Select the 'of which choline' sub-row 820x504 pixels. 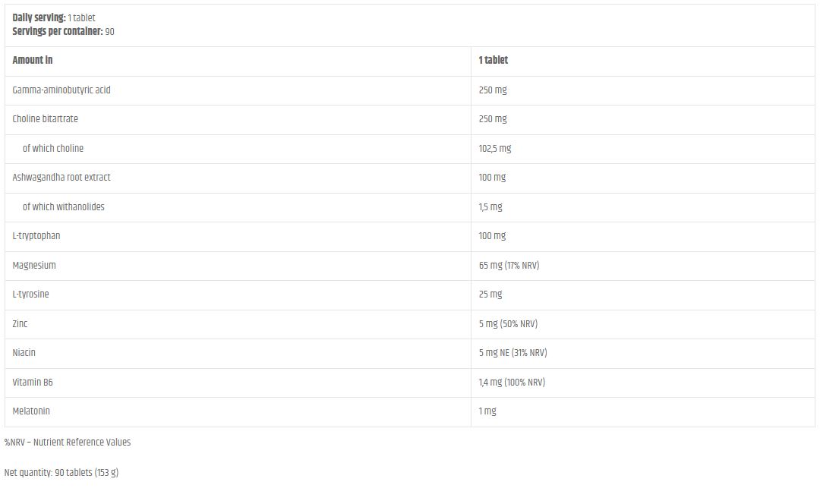click(x=53, y=148)
